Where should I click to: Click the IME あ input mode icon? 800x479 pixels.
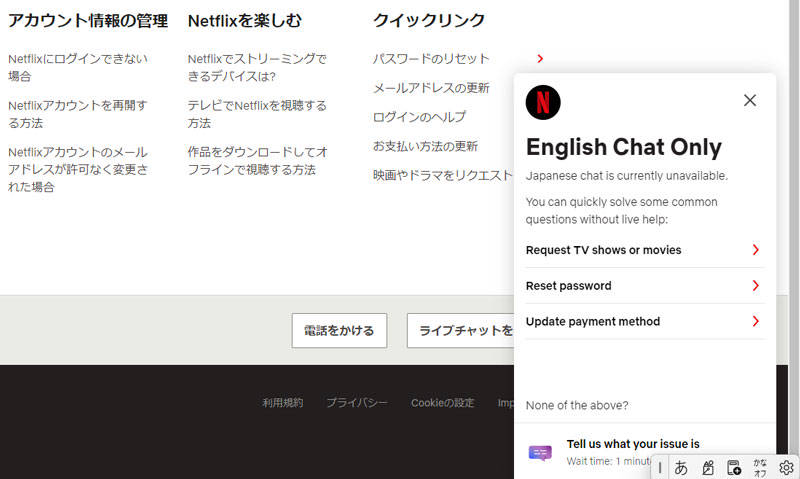tap(681, 467)
